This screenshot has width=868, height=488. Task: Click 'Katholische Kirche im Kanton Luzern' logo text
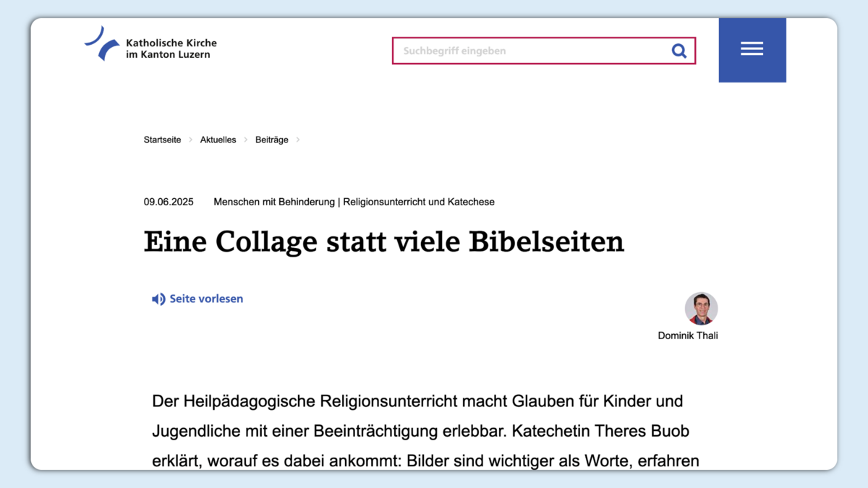tap(171, 48)
